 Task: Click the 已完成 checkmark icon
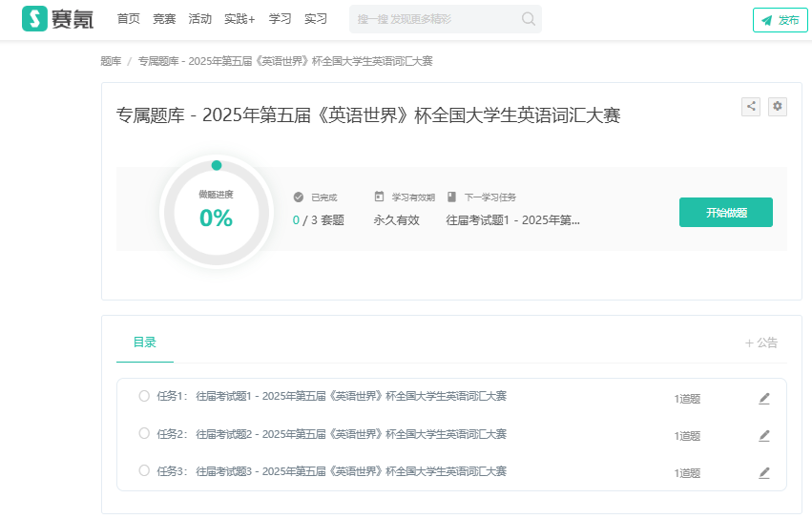coord(299,197)
